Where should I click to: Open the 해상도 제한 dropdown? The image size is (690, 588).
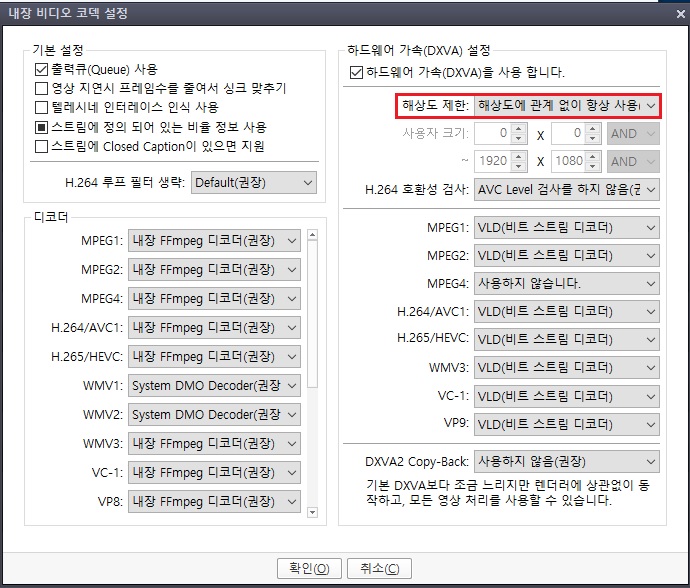click(567, 106)
